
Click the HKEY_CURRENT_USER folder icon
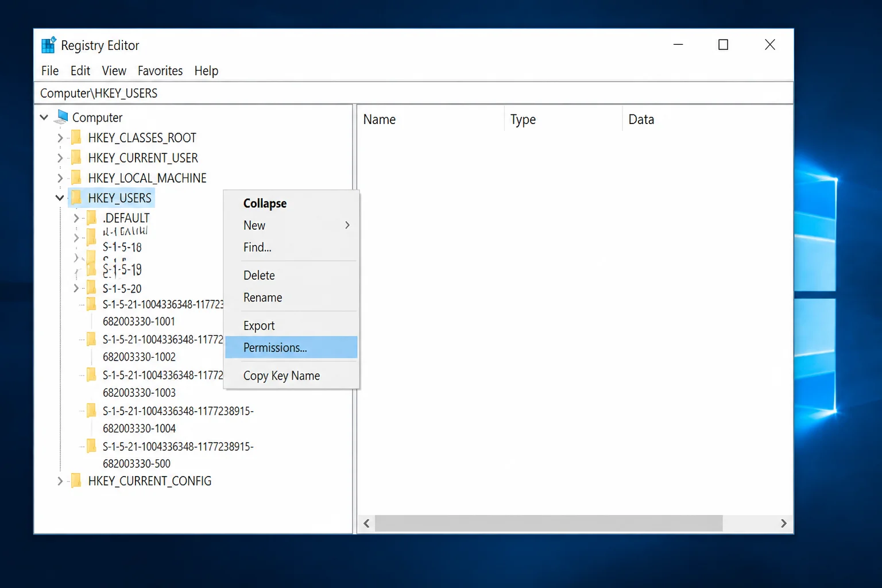click(x=76, y=158)
